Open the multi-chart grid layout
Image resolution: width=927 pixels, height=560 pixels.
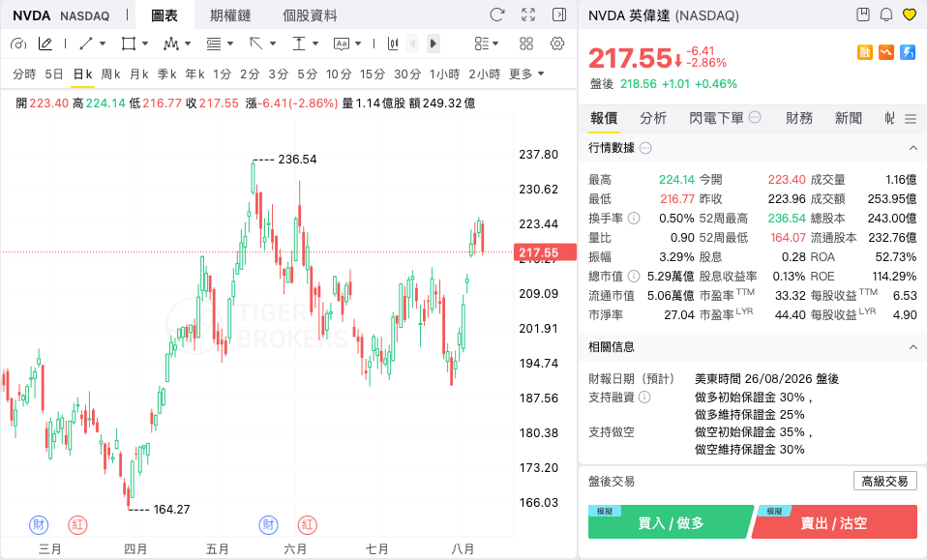[526, 44]
